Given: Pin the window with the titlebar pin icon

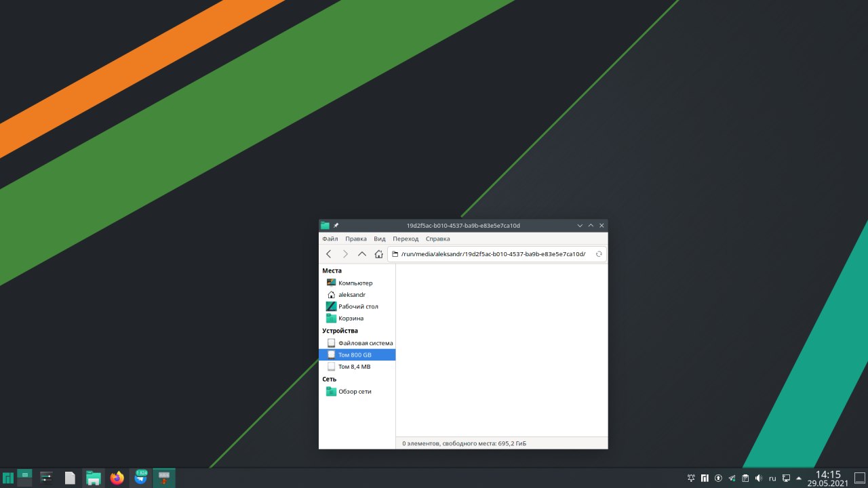Looking at the screenshot, I should [336, 226].
